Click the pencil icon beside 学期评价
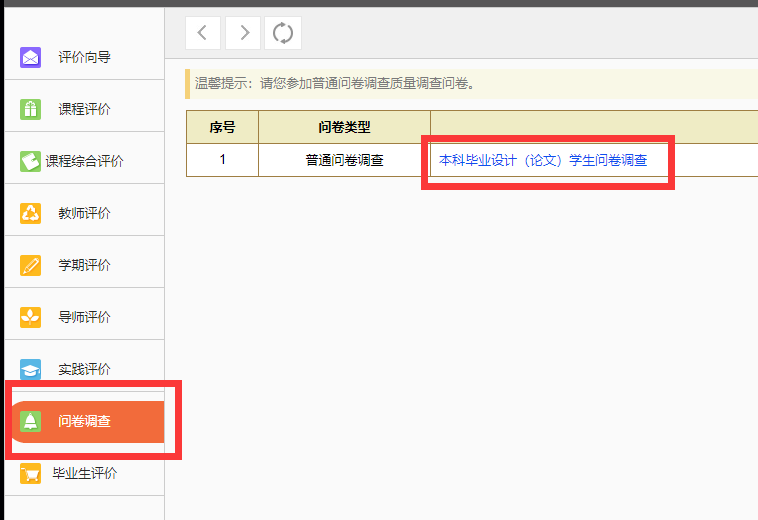Viewport: 758px width, 520px height. [30, 265]
